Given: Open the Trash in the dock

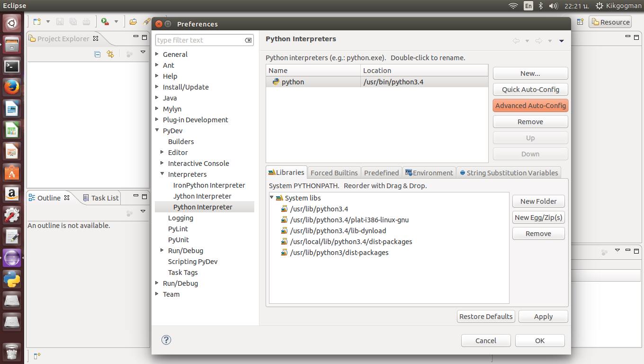Looking at the screenshot, I should 12,352.
